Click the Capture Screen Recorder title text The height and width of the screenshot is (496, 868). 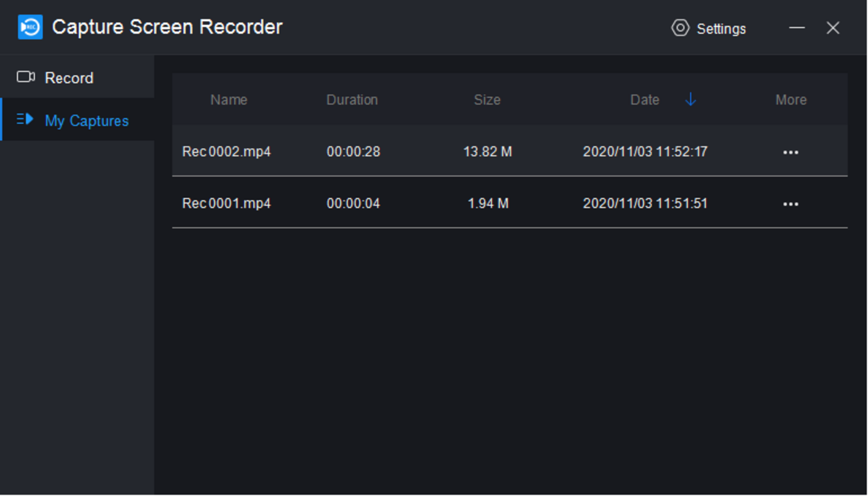click(167, 27)
